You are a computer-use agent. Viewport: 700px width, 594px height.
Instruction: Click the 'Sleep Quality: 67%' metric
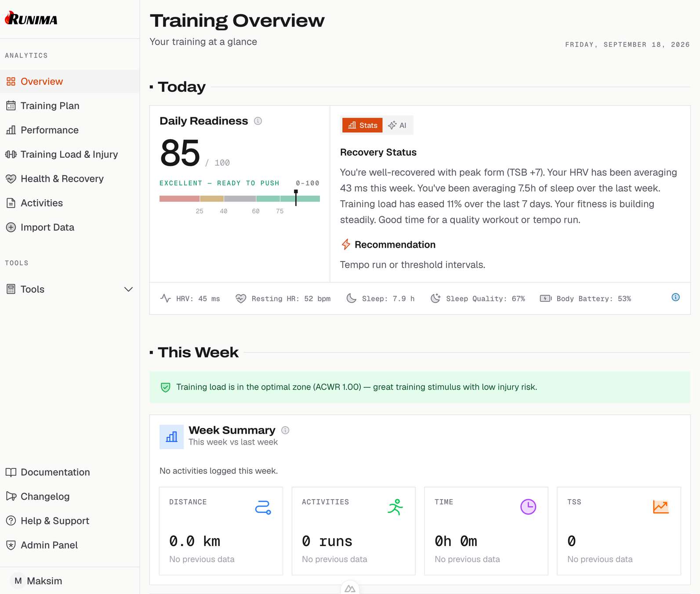(x=478, y=298)
